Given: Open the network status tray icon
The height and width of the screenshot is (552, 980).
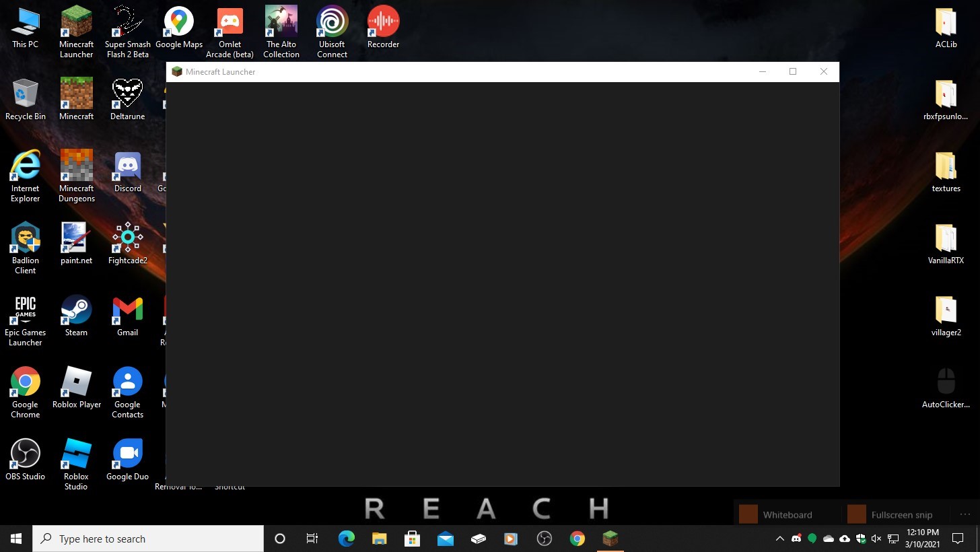Looking at the screenshot, I should 893,539.
